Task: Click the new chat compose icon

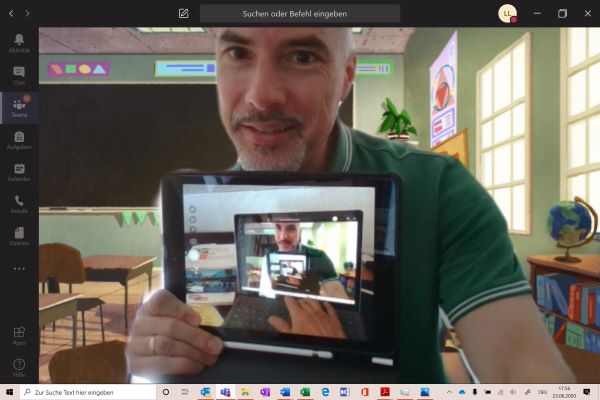Action: tap(183, 13)
